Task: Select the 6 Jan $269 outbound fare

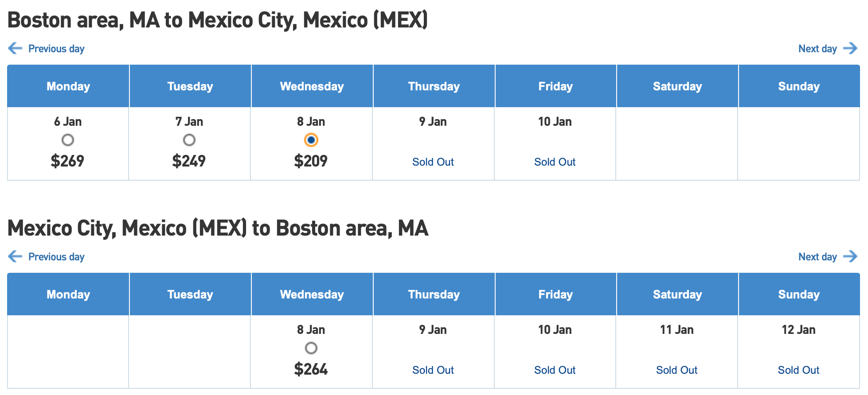Action: click(68, 140)
